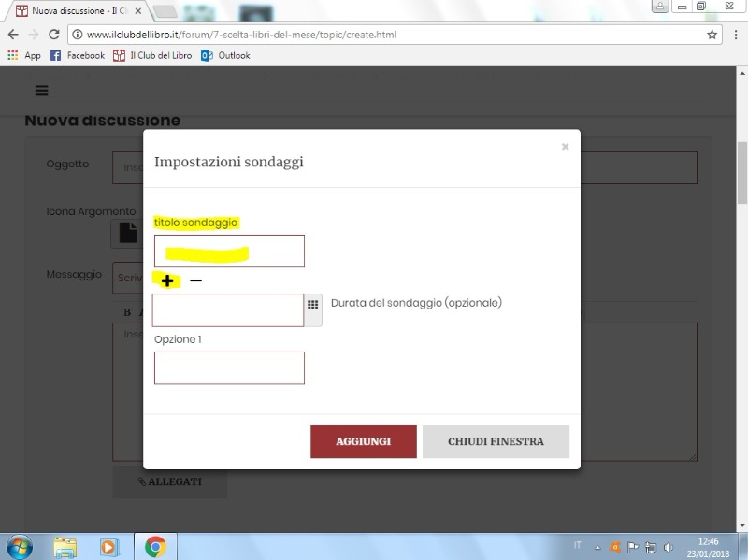Image resolution: width=748 pixels, height=560 pixels.
Task: Go back to the previous page
Action: (x=13, y=35)
